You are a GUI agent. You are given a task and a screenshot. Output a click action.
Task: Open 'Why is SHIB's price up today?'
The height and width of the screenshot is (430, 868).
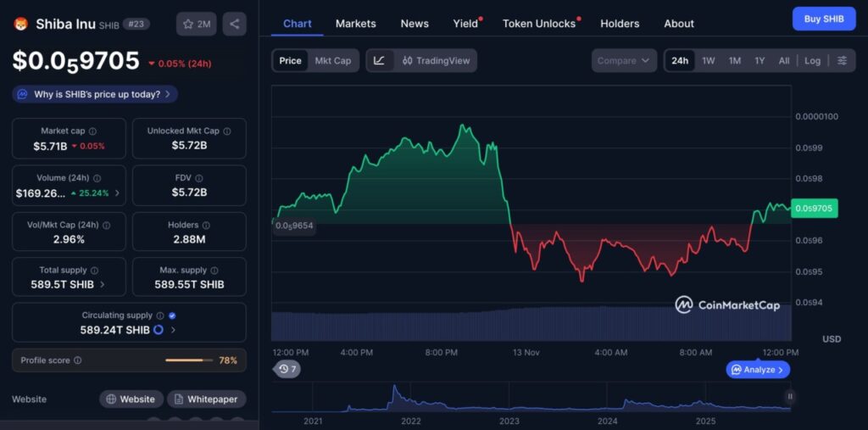pyautogui.click(x=96, y=94)
